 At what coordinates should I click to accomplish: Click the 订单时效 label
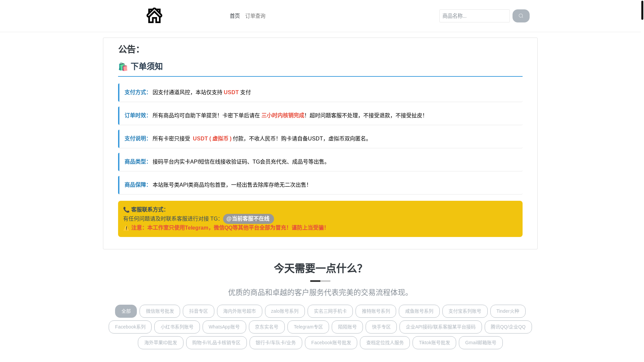(x=137, y=115)
